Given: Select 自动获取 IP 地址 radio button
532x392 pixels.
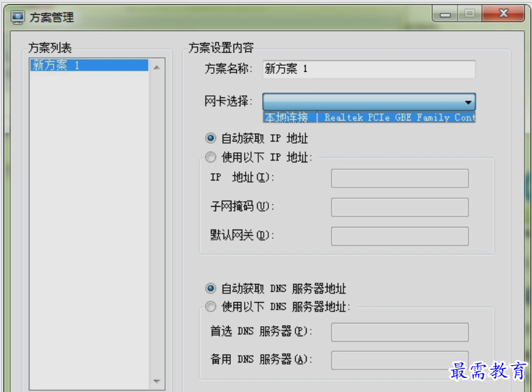Looking at the screenshot, I should [211, 138].
